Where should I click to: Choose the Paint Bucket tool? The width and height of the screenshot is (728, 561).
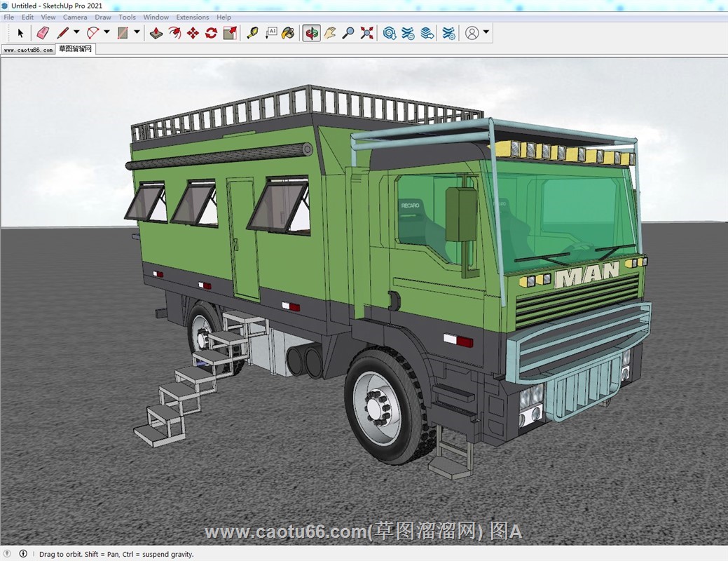pos(288,33)
